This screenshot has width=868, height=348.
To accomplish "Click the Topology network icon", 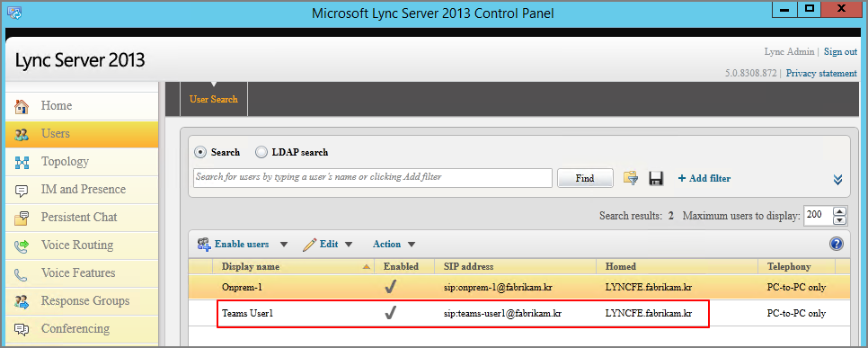I will [x=21, y=162].
